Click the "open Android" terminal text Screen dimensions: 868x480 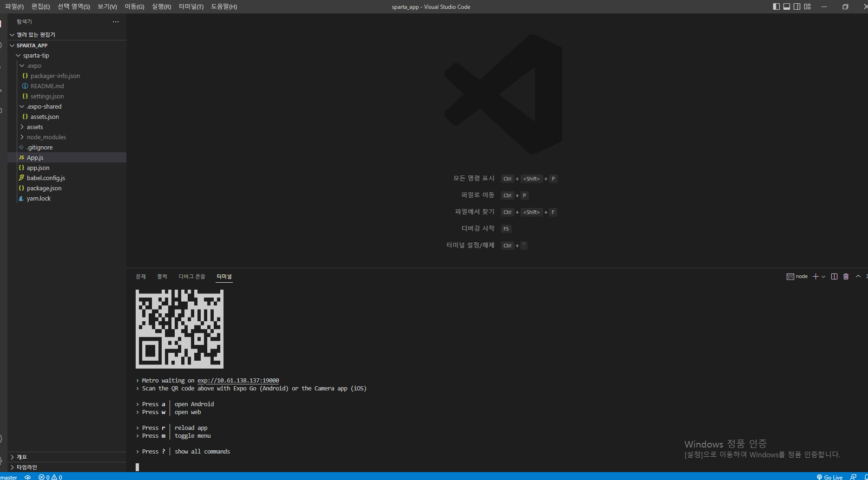coord(194,404)
